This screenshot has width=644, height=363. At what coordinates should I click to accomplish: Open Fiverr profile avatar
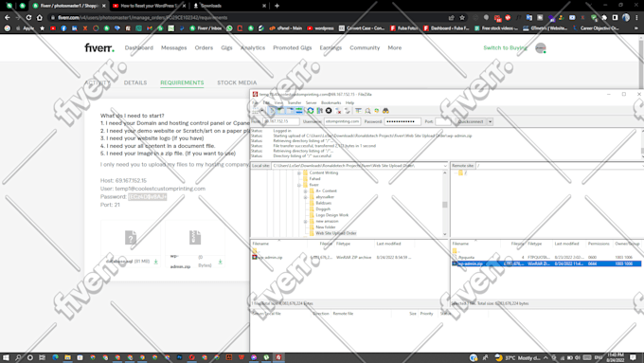point(541,48)
